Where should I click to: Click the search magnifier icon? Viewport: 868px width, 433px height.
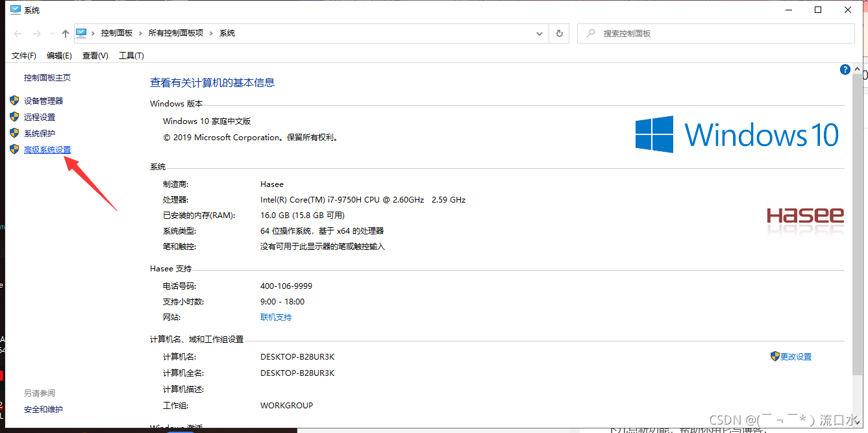tap(591, 33)
